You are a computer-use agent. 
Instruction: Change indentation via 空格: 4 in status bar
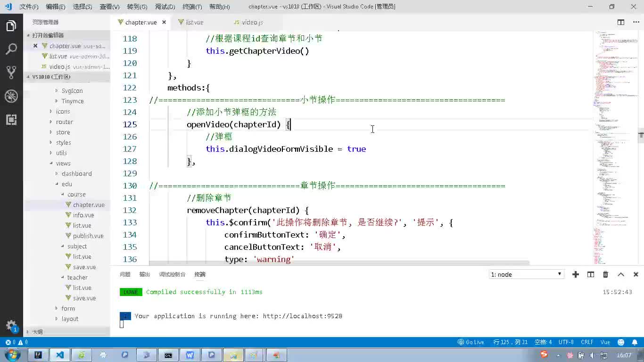pos(544,342)
